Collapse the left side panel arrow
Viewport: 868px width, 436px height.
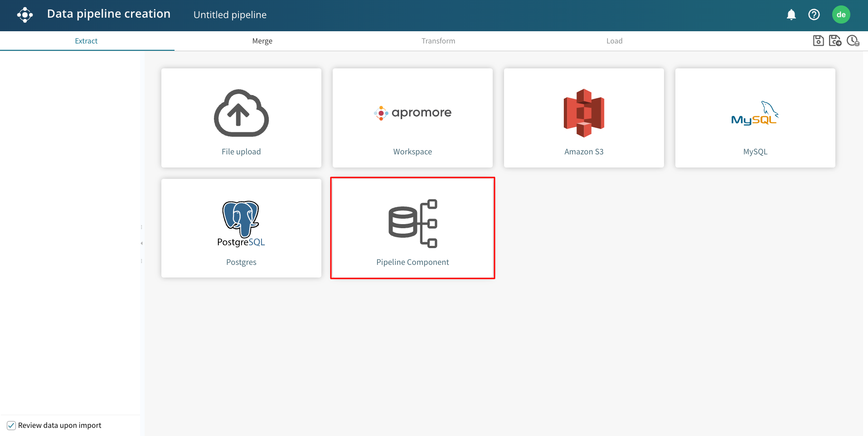[141, 244]
